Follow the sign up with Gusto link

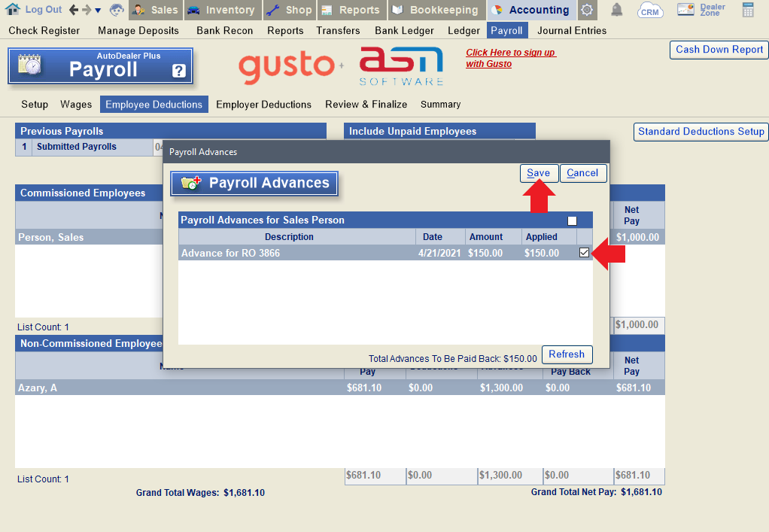(511, 58)
